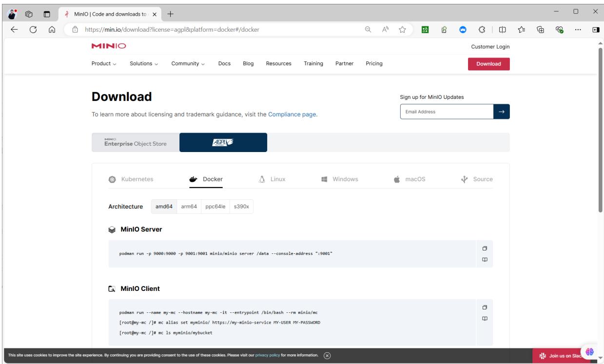
Task: Open the Training page
Action: pos(313,63)
